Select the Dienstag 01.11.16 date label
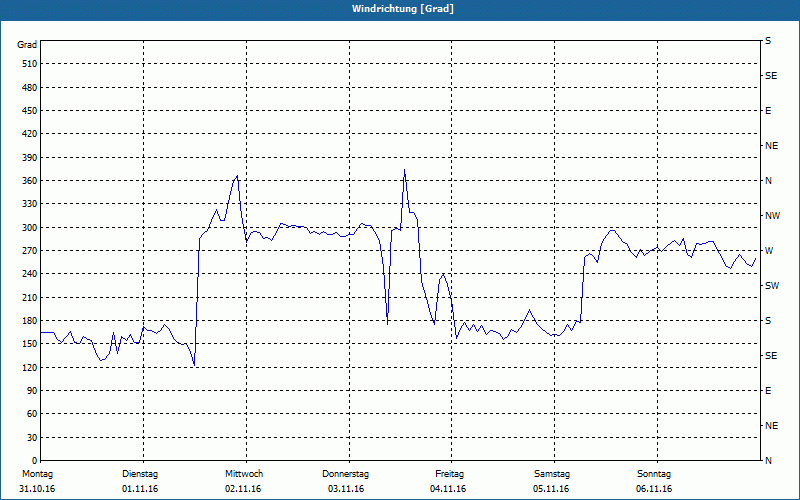 (140, 481)
